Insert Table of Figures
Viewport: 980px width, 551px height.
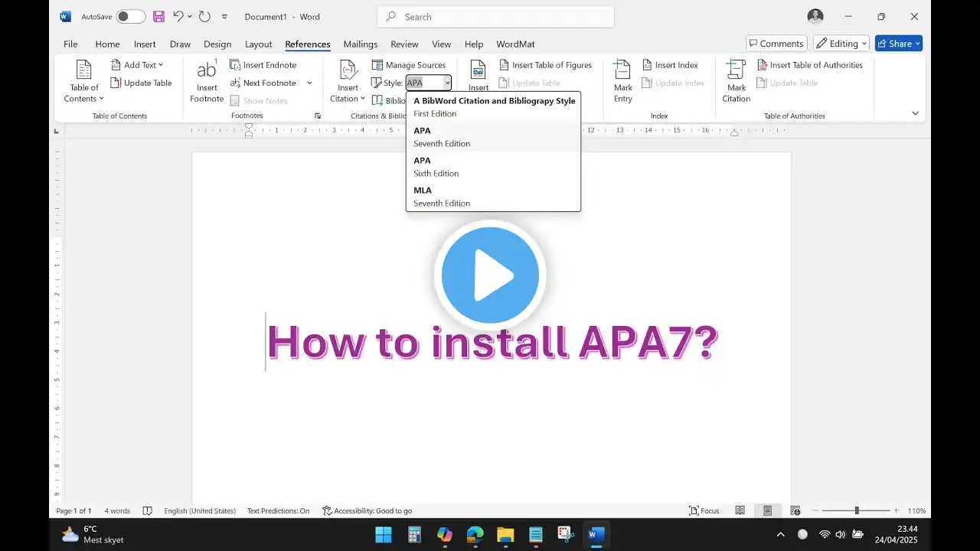click(546, 65)
